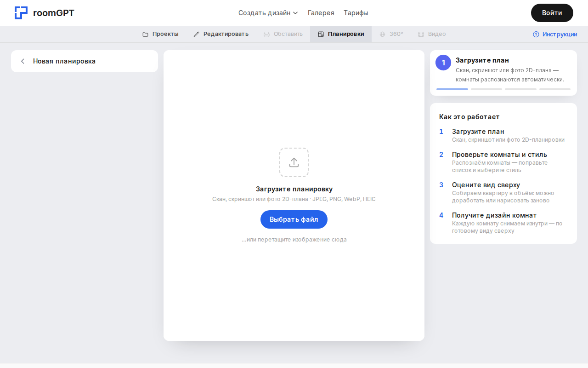This screenshot has width=588, height=368.
Task: Click the Выбрать файл button
Action: [x=294, y=219]
